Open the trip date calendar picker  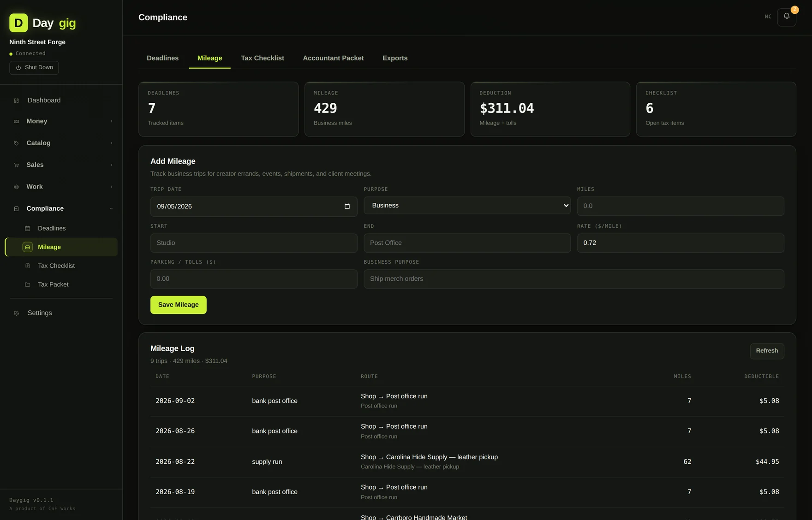click(x=347, y=207)
